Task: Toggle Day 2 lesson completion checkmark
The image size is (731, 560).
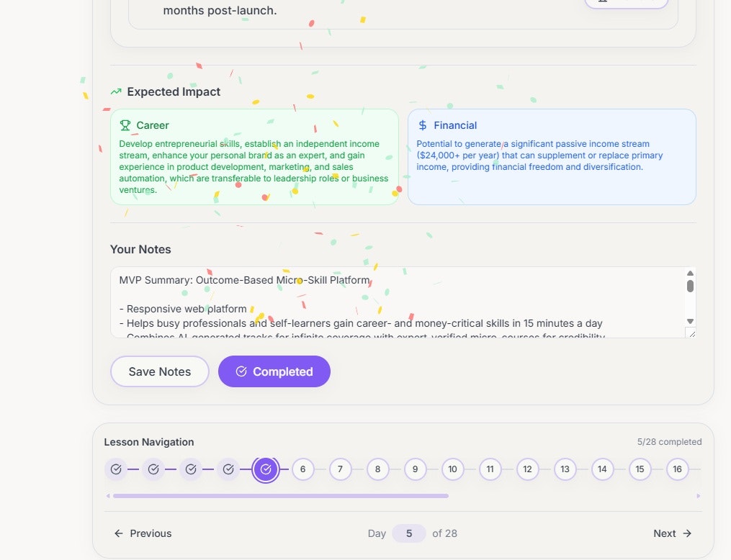Action: click(x=153, y=469)
